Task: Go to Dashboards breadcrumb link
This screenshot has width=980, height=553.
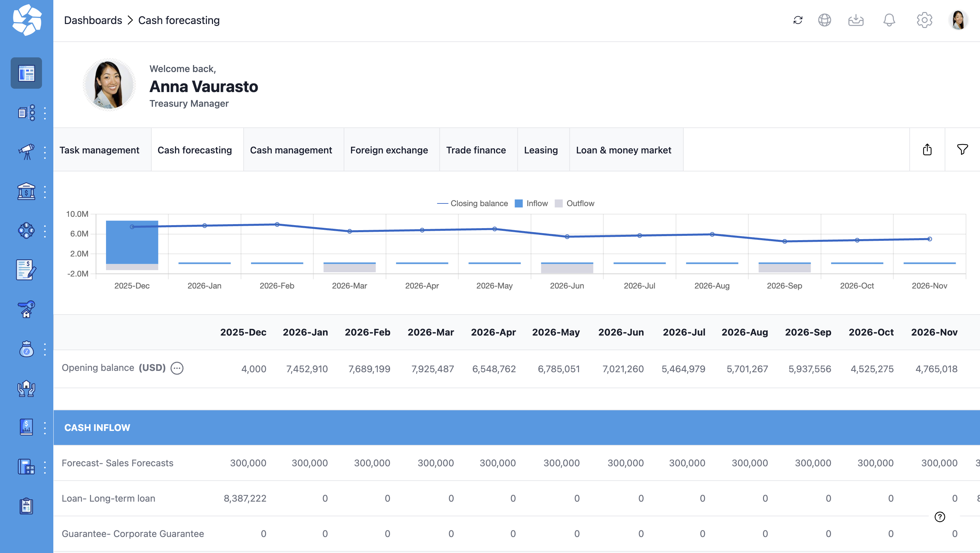Action: click(x=93, y=20)
